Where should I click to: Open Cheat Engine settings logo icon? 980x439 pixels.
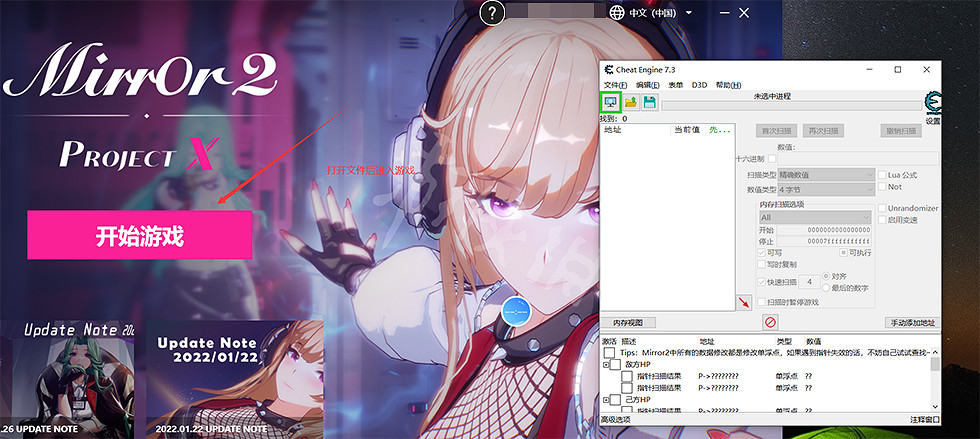(x=932, y=105)
